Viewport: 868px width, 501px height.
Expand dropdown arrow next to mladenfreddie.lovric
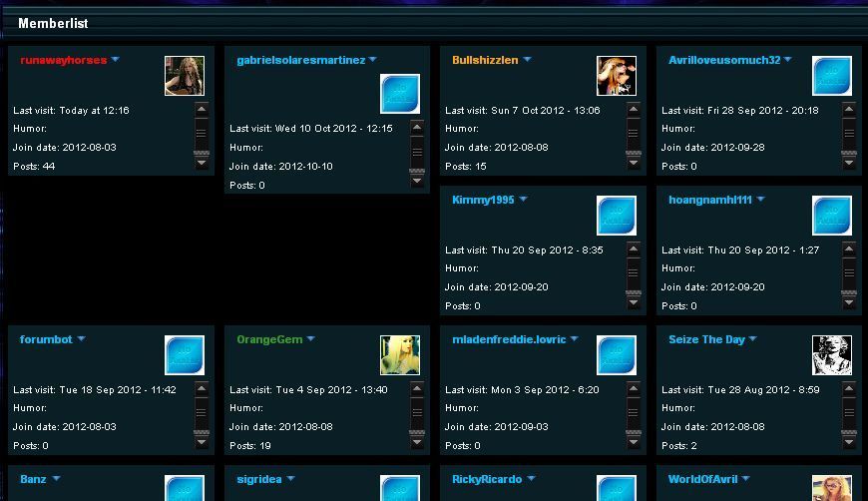click(574, 338)
